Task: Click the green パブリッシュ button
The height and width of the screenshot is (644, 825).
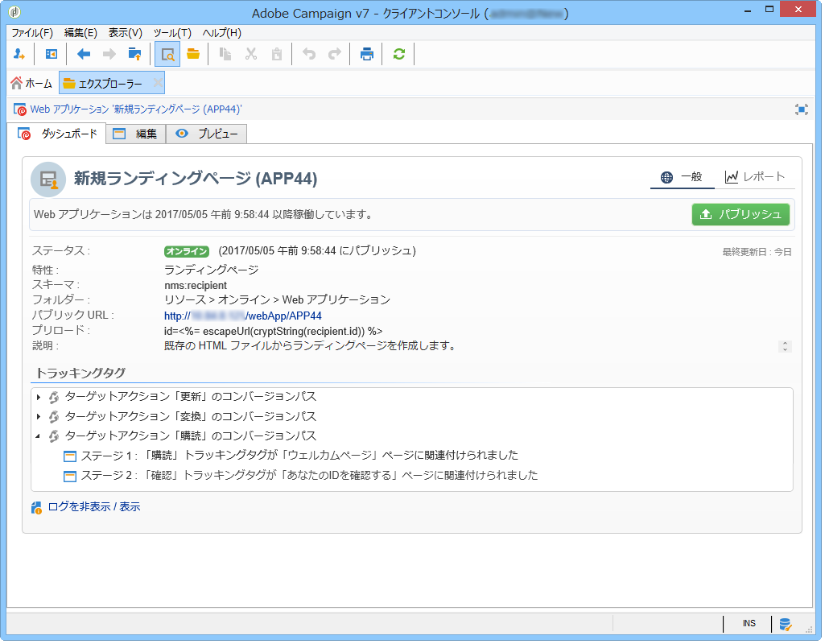Action: click(740, 215)
